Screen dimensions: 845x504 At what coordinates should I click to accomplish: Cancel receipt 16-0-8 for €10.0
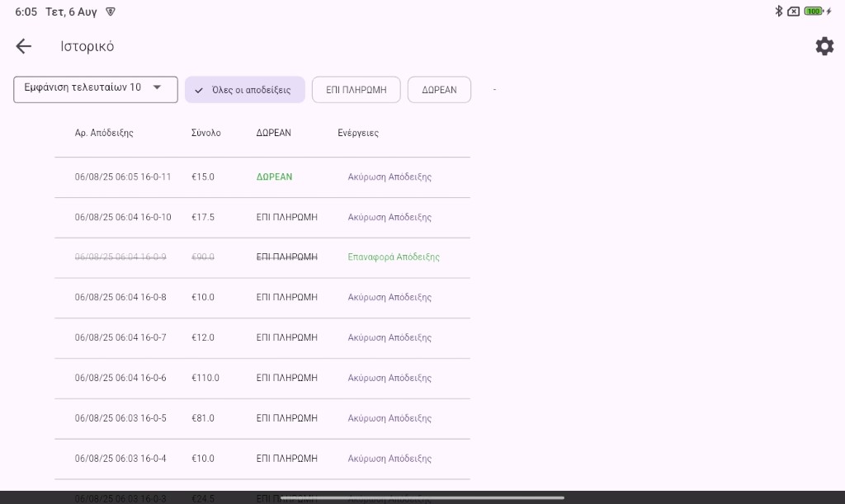pyautogui.click(x=389, y=298)
